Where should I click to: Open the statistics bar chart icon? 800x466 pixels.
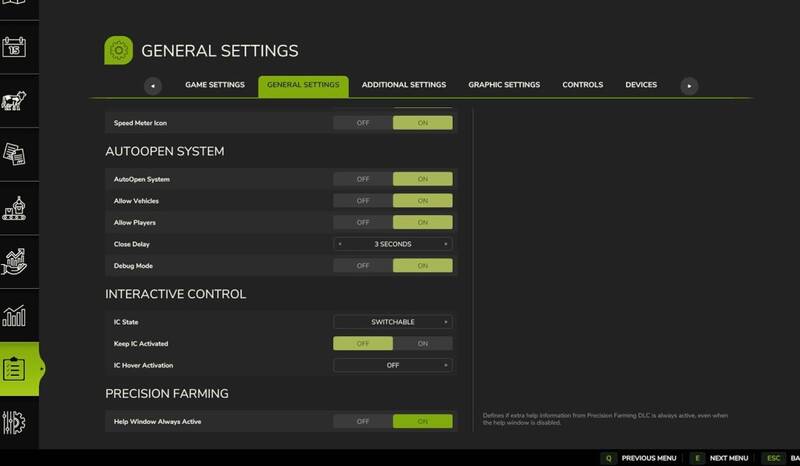(x=16, y=316)
